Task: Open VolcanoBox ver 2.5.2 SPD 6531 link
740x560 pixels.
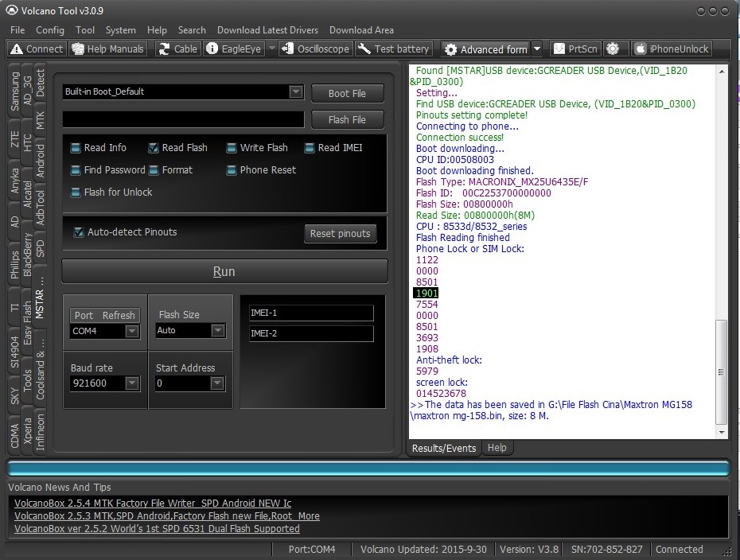Action: click(157, 529)
